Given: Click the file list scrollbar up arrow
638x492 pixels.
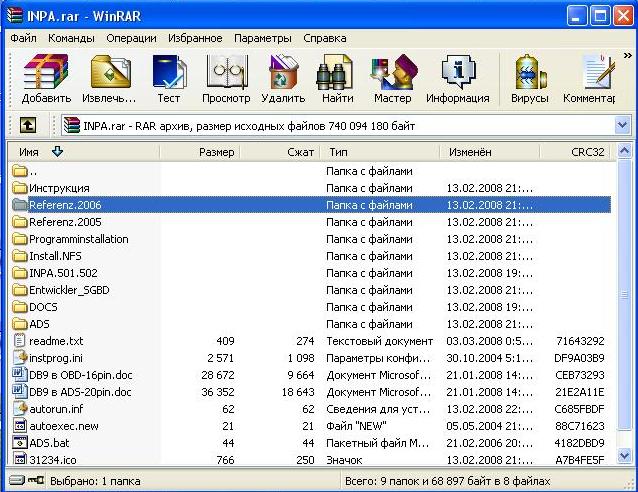Looking at the screenshot, I should point(624,151).
